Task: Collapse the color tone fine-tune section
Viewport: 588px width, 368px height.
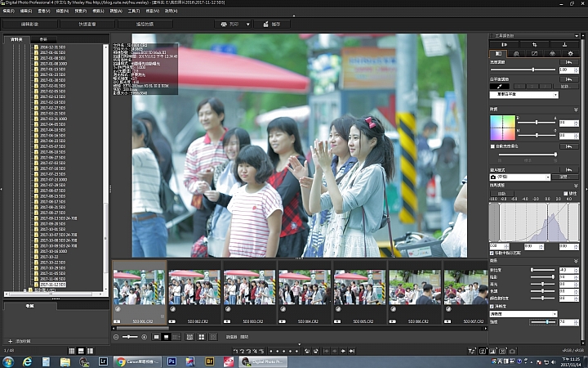Action: coord(576,110)
